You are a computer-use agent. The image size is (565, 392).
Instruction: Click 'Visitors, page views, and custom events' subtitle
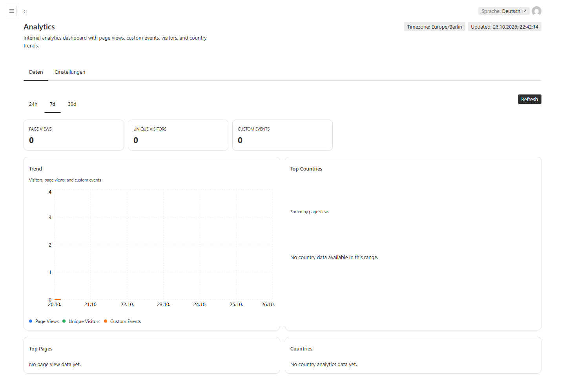point(65,180)
